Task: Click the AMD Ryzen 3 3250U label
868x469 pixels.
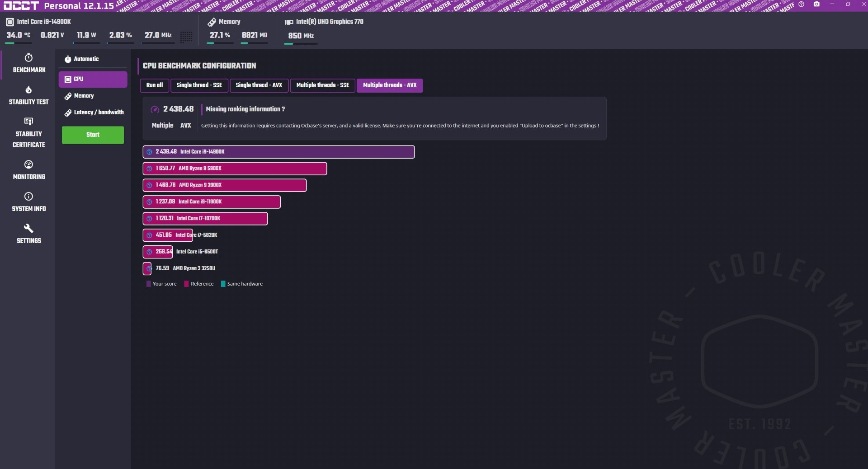Action: tap(194, 269)
